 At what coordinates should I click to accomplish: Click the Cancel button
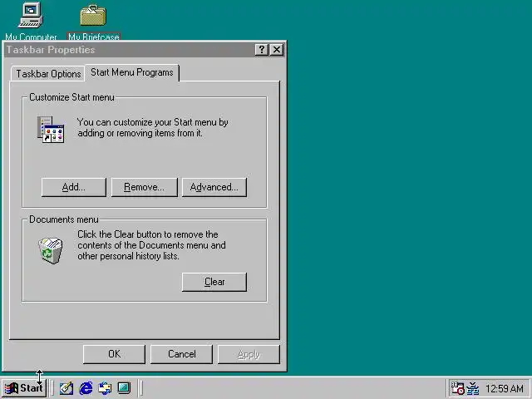[x=181, y=354]
